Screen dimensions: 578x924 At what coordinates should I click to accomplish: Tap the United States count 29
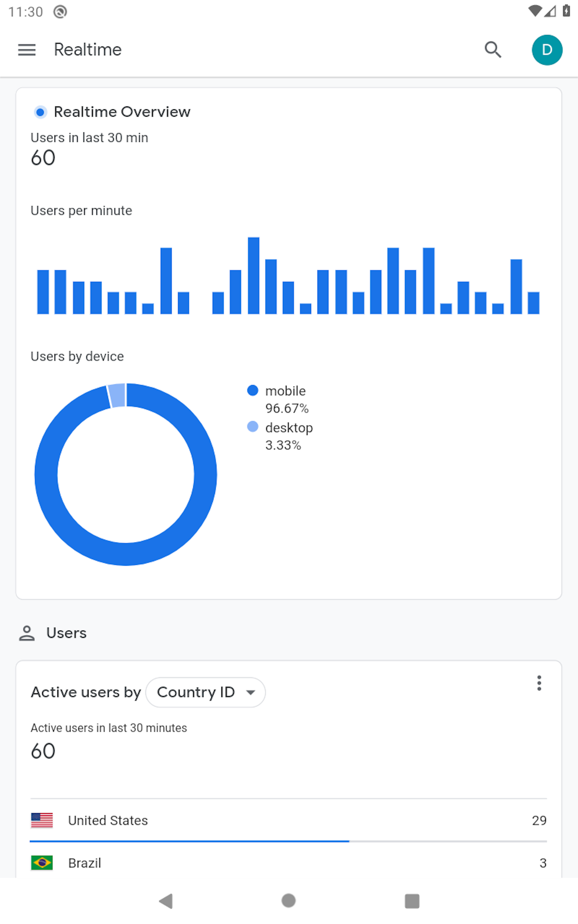[x=539, y=820]
